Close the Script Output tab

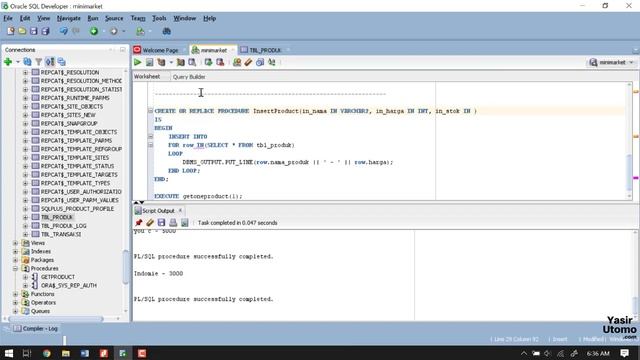click(180, 211)
